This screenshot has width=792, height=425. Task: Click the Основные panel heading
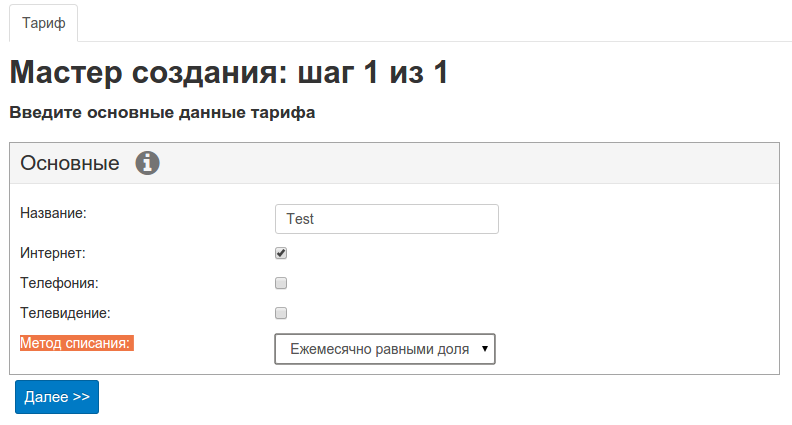click(70, 163)
